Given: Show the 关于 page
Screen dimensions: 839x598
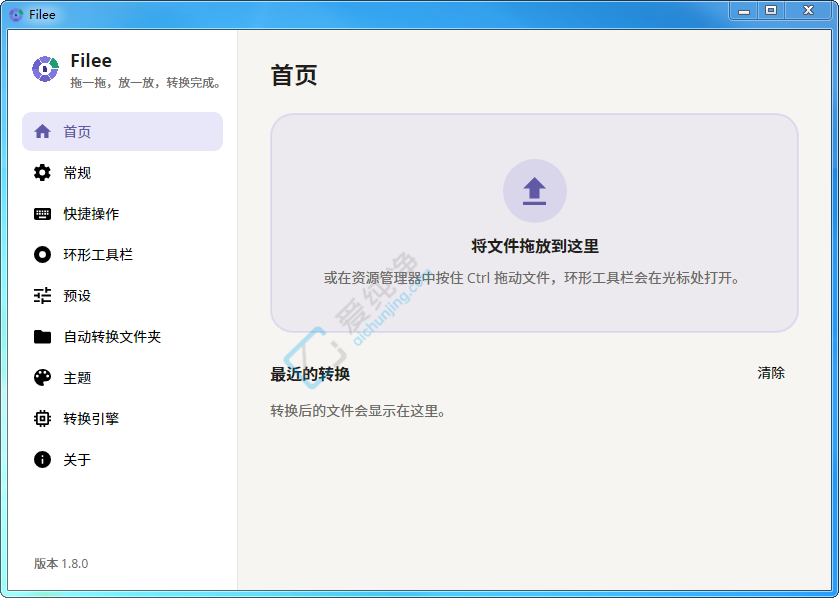Looking at the screenshot, I should [123, 459].
